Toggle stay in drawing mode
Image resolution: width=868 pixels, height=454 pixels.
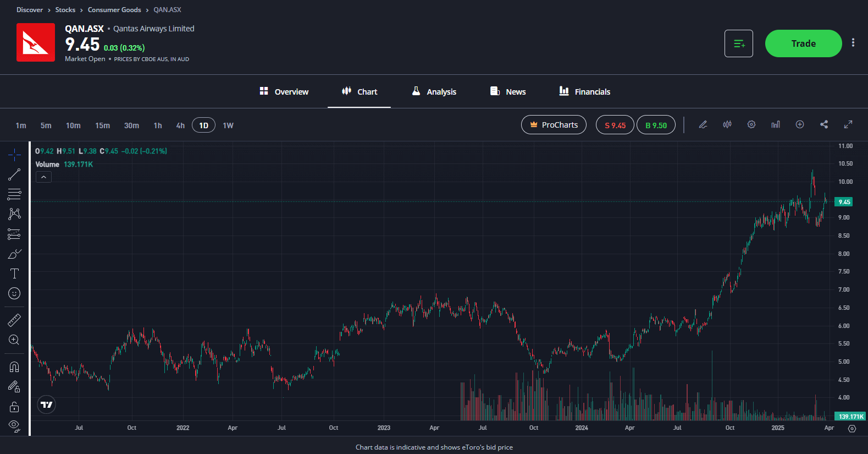pyautogui.click(x=14, y=387)
